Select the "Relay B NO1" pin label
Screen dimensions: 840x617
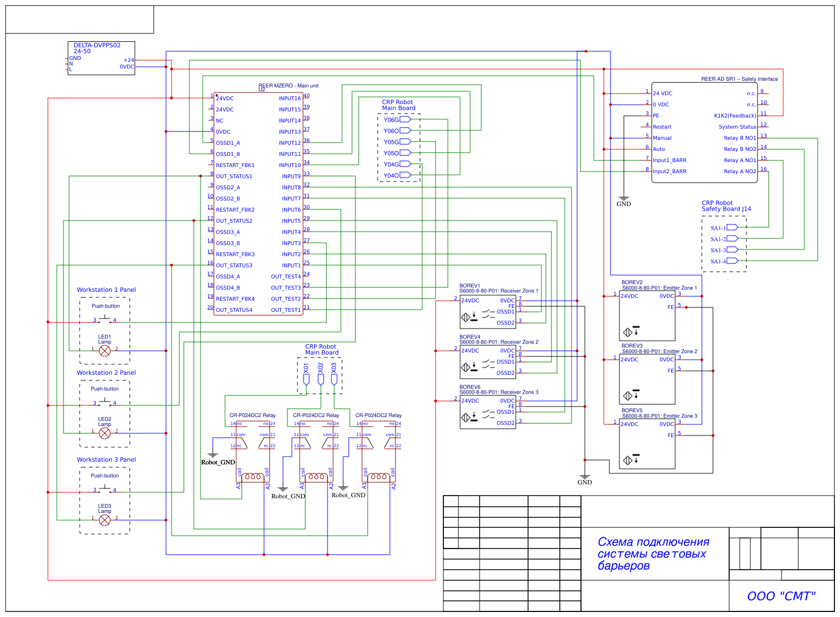point(740,138)
